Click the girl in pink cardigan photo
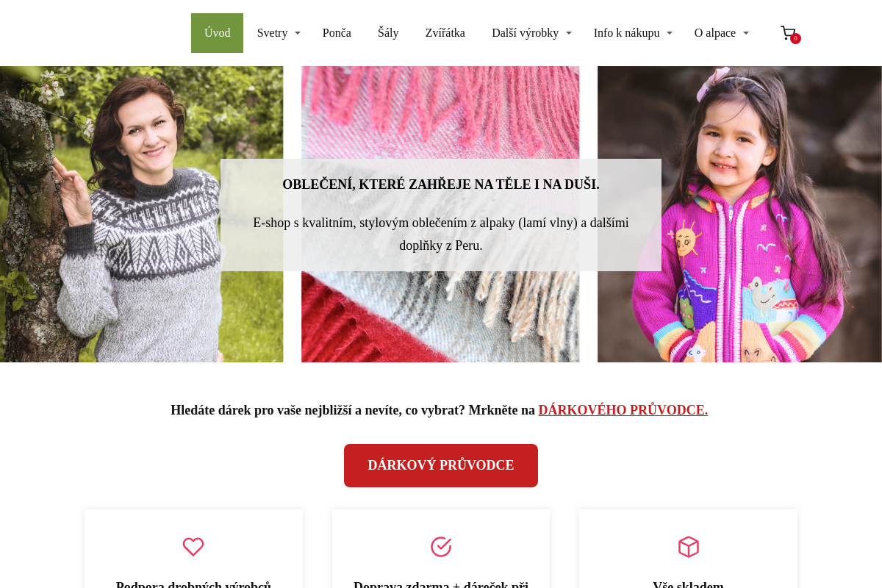This screenshot has height=588, width=882. tap(739, 214)
